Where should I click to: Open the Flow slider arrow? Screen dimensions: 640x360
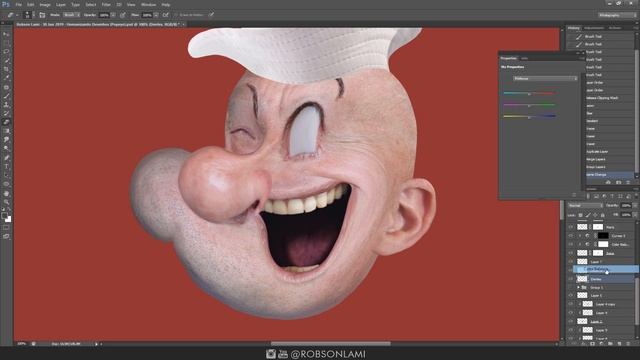pos(156,15)
